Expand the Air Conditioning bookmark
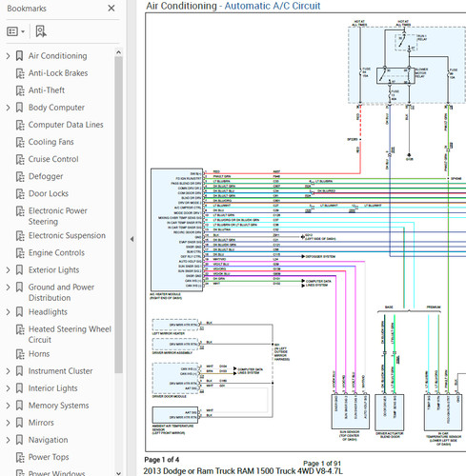Screen dimensions: 466x476 pyautogui.click(x=9, y=56)
